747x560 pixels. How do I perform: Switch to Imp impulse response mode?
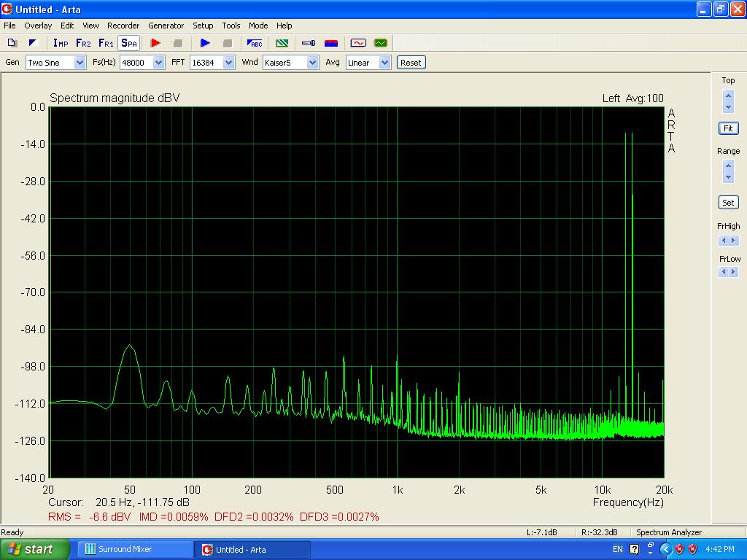pos(61,43)
